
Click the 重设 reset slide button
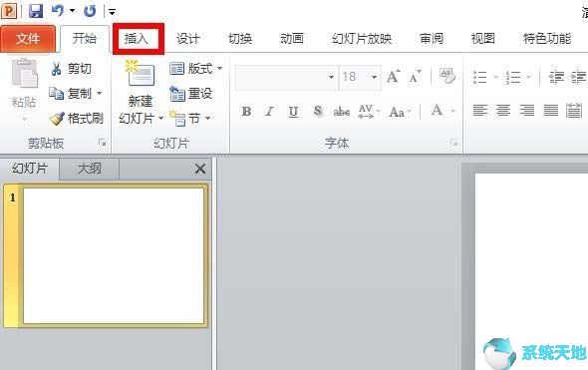[191, 94]
